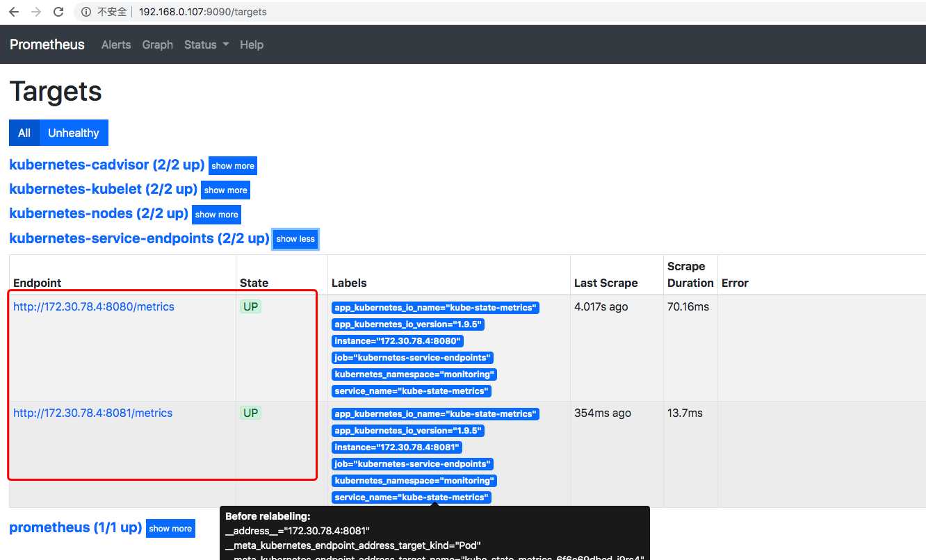Click scrape duration 13.7ms

pyautogui.click(x=685, y=413)
